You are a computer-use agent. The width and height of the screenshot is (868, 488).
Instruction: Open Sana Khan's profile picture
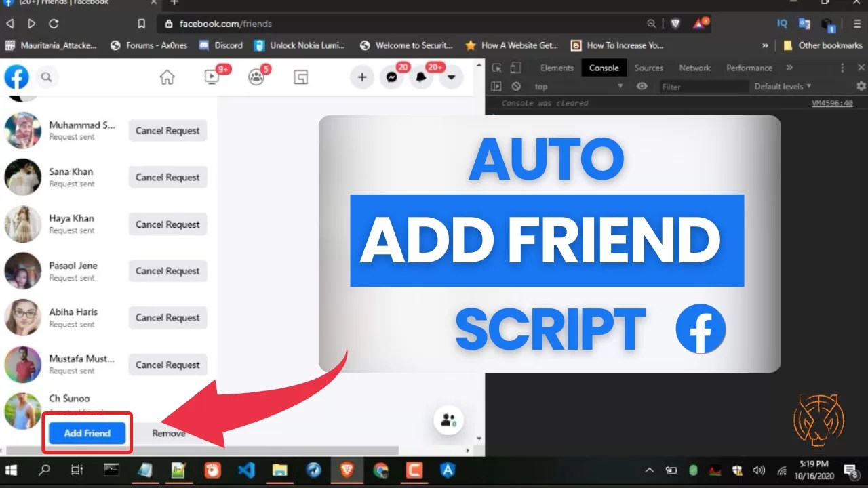(23, 178)
